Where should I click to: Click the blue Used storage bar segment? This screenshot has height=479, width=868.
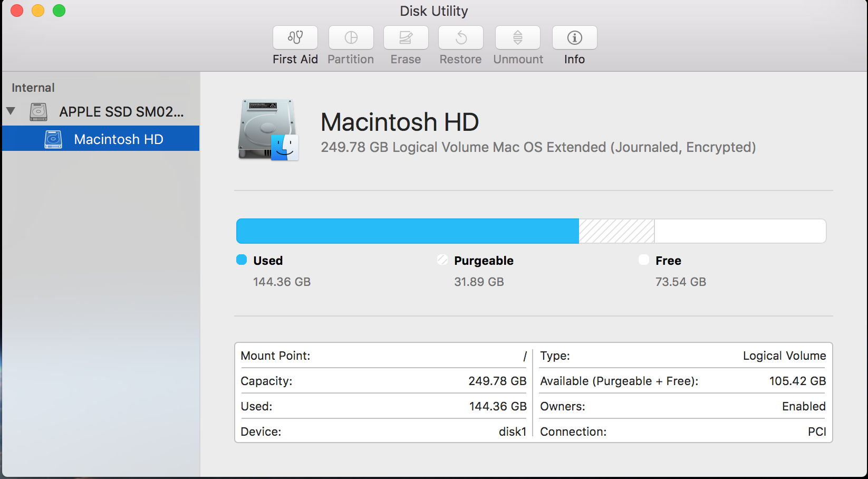point(408,231)
